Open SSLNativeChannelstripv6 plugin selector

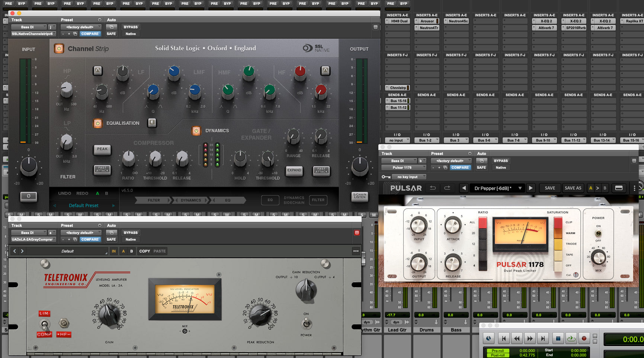coord(33,34)
